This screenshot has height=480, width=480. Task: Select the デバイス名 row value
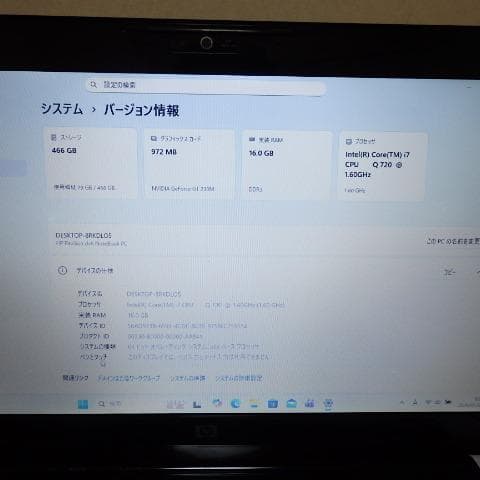(154, 294)
